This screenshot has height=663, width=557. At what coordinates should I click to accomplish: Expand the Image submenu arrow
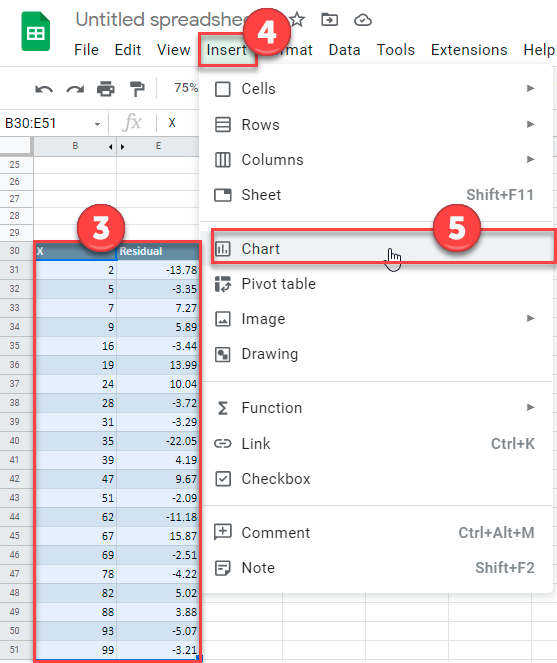[530, 318]
